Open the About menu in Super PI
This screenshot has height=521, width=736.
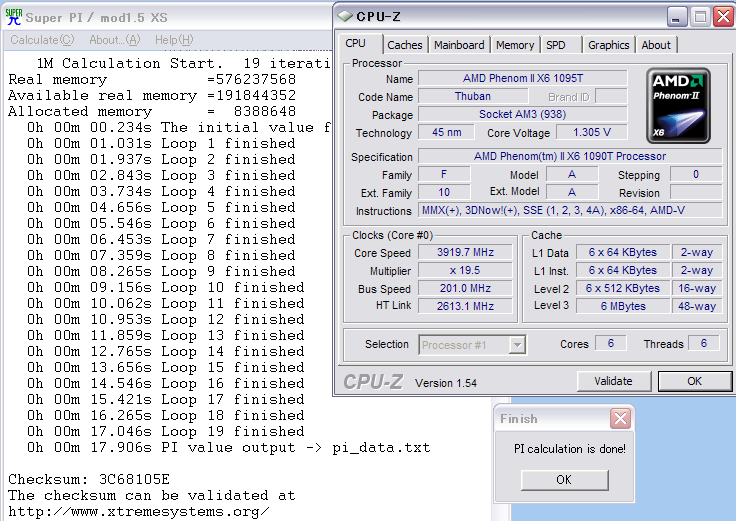[x=115, y=40]
